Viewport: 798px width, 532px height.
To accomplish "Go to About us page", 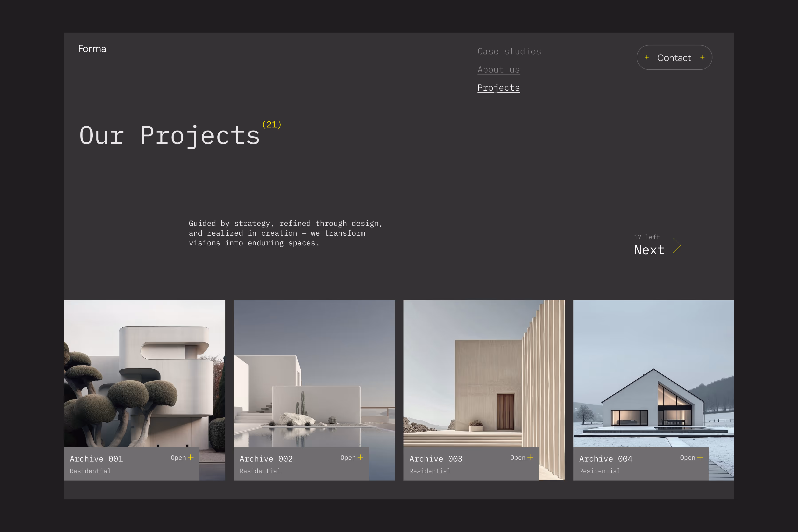I will (x=498, y=70).
